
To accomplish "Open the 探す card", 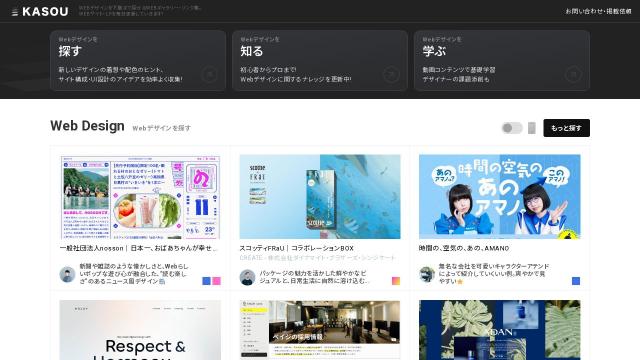I will click(x=138, y=60).
